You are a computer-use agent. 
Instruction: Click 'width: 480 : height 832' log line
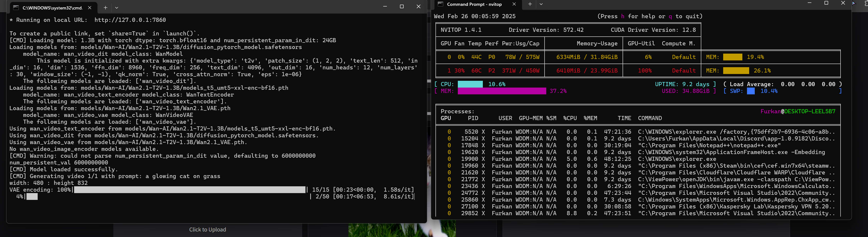point(49,183)
